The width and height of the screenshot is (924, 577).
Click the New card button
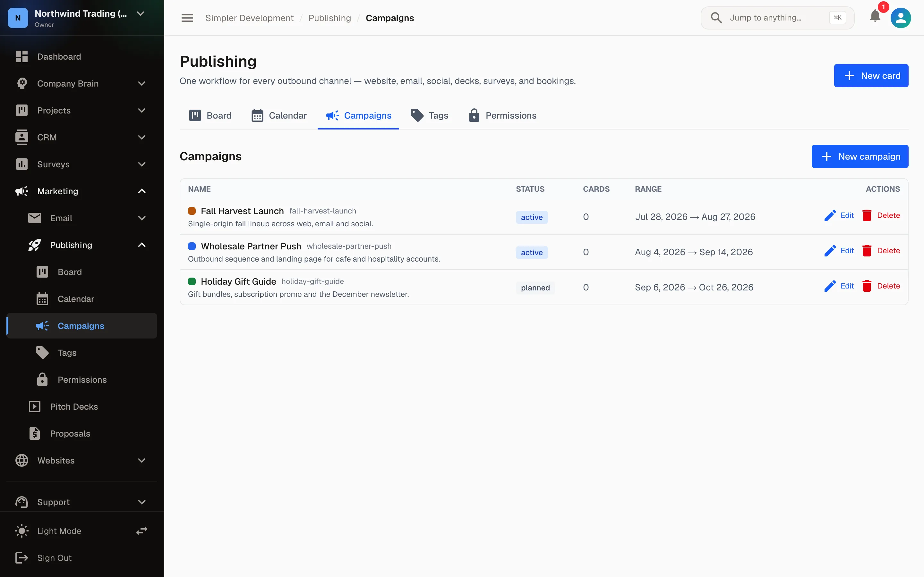click(x=871, y=76)
